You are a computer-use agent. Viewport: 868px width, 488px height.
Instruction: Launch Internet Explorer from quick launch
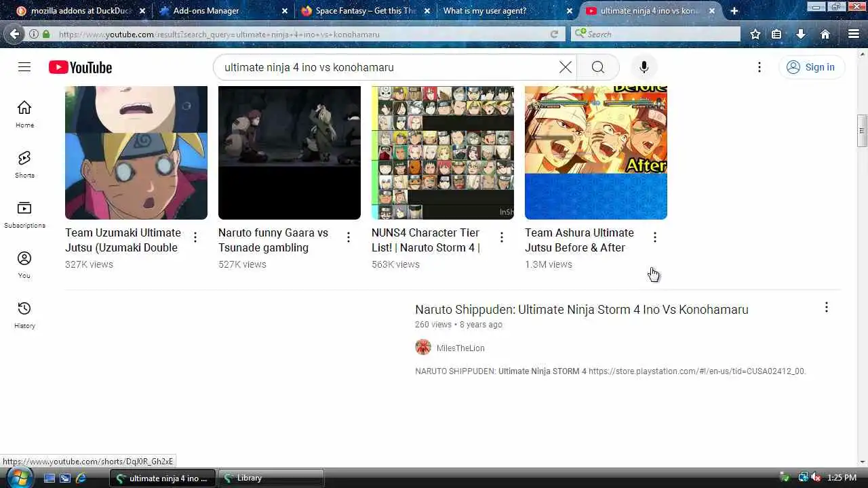coord(81,478)
